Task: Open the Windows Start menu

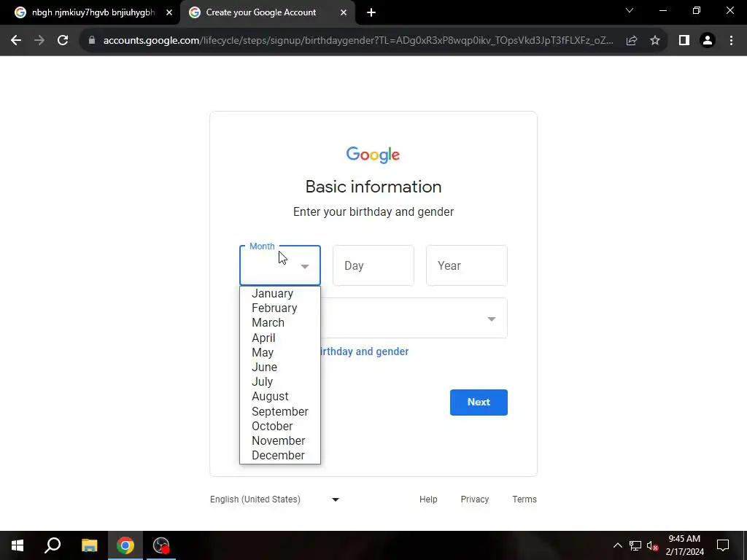Action: [18, 545]
